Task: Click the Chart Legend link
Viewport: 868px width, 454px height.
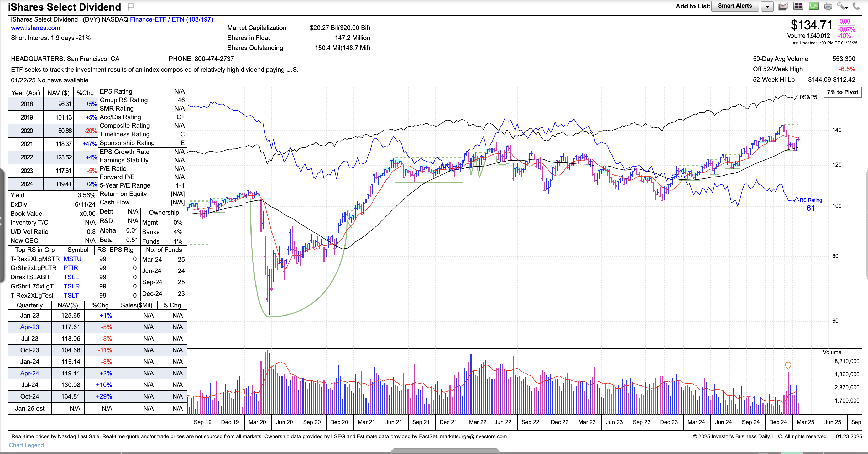Action: tap(26, 445)
